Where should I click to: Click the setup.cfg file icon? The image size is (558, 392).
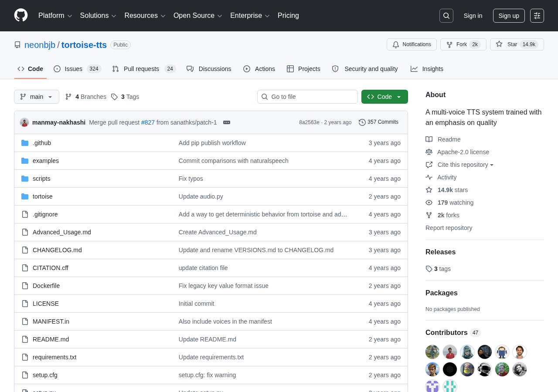[x=25, y=375]
